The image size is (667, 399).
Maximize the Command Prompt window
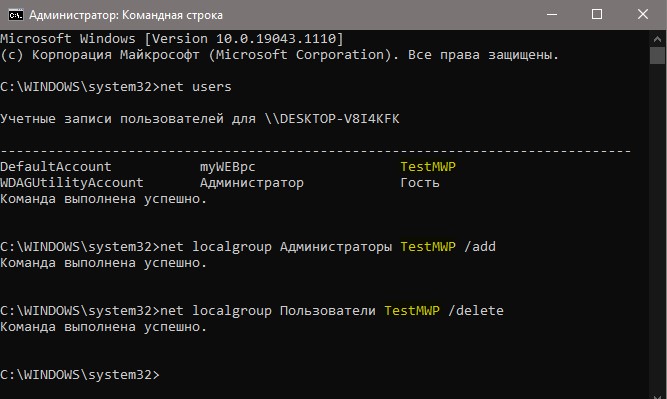tap(597, 14)
